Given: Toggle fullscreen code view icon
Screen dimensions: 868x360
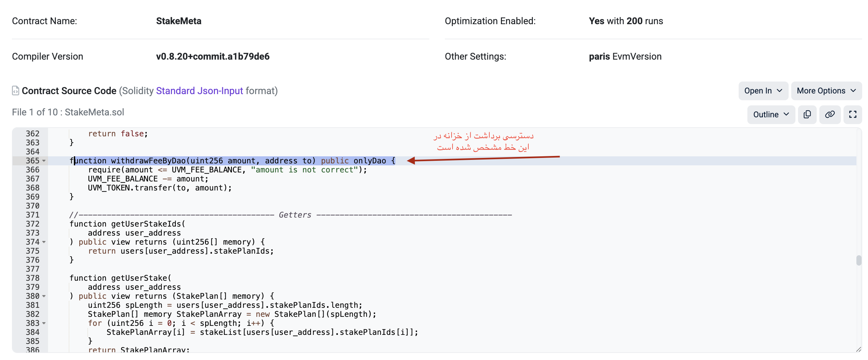Looking at the screenshot, I should coord(853,114).
